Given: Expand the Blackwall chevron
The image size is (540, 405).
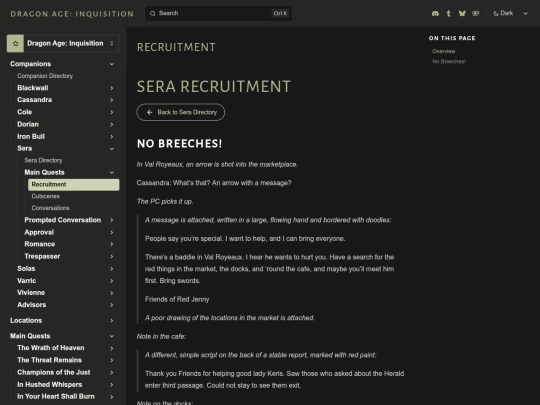Looking at the screenshot, I should tap(112, 88).
